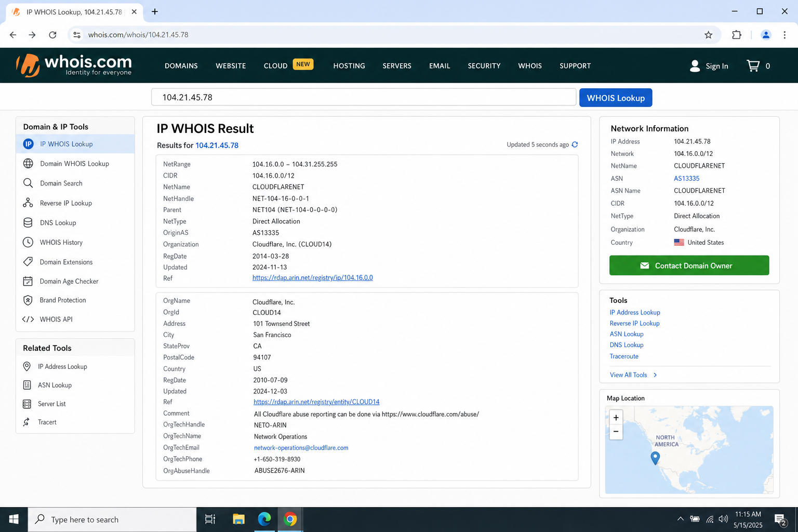Click the network-operations@cloudflare.com email link

pos(301,448)
